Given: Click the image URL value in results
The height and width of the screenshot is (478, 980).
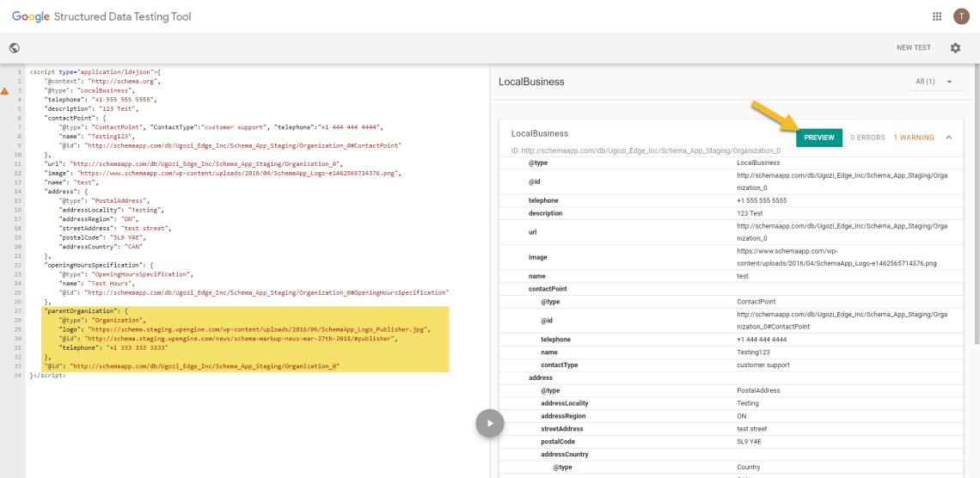Looking at the screenshot, I should (836, 257).
